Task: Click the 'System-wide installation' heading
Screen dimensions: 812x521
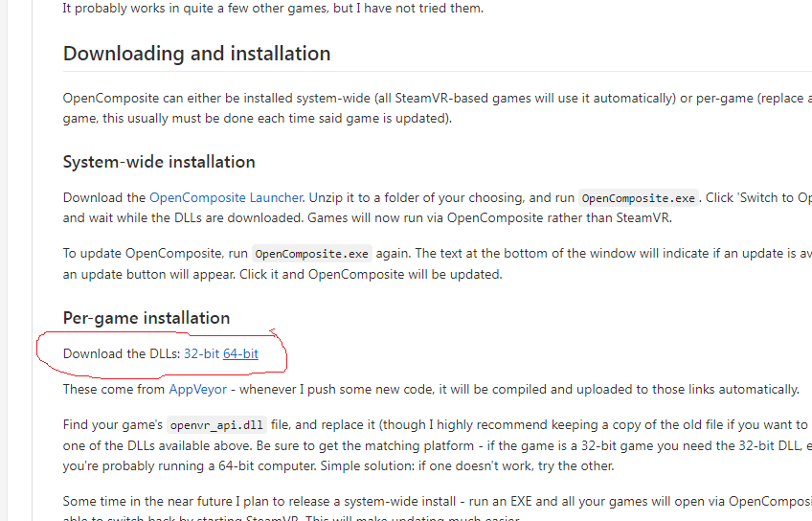Action: (x=159, y=162)
